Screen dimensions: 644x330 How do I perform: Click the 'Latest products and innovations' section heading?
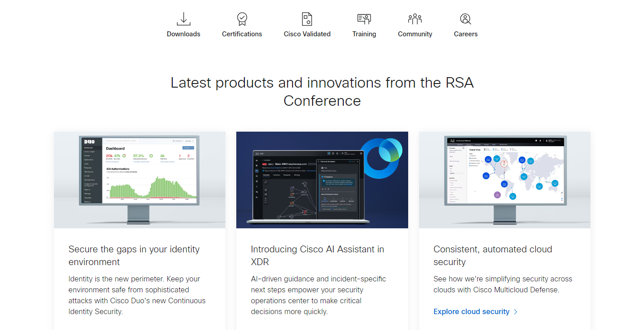[322, 91]
